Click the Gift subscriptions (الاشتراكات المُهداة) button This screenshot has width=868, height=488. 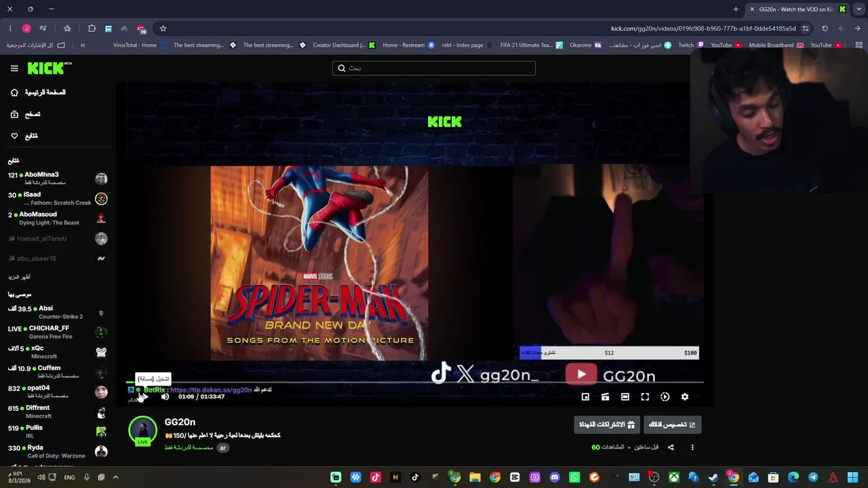607,425
